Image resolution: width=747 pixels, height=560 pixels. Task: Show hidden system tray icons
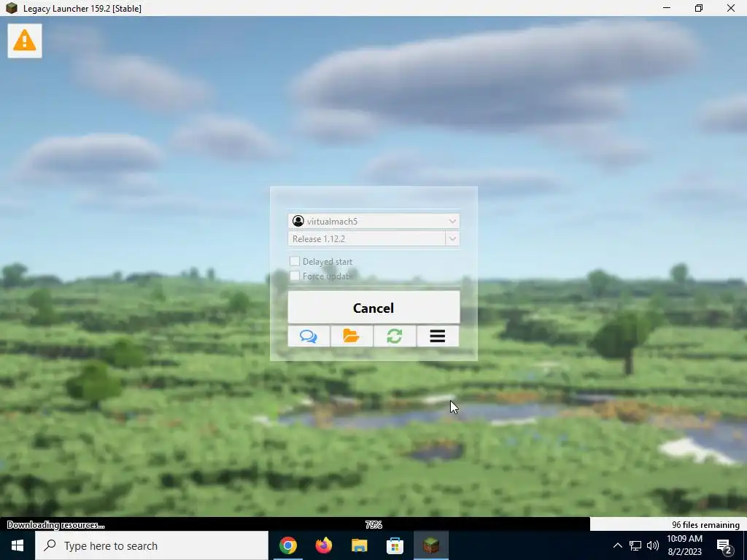click(x=617, y=545)
